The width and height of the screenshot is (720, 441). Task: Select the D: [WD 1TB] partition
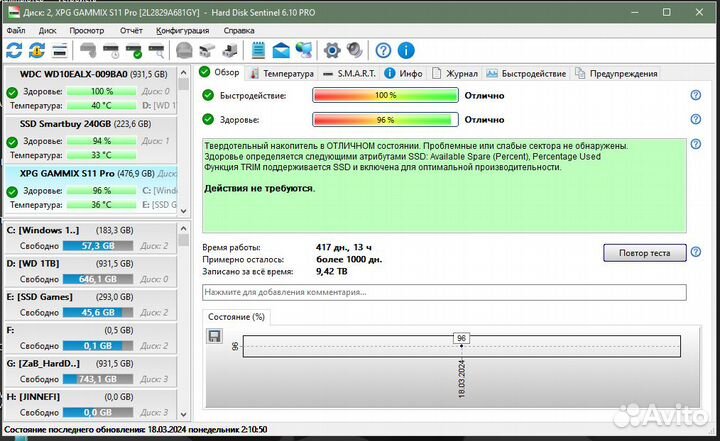click(x=90, y=271)
